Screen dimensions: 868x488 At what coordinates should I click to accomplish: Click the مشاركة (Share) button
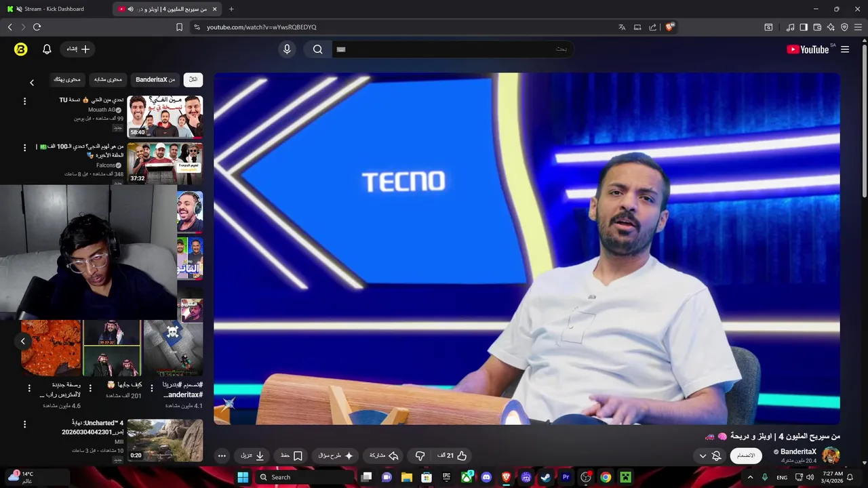click(384, 455)
